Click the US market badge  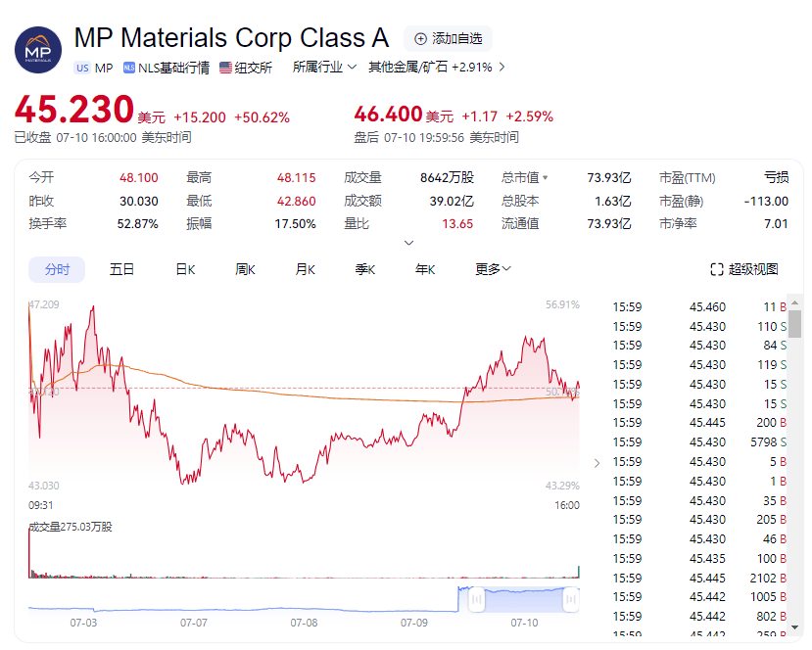click(x=82, y=68)
